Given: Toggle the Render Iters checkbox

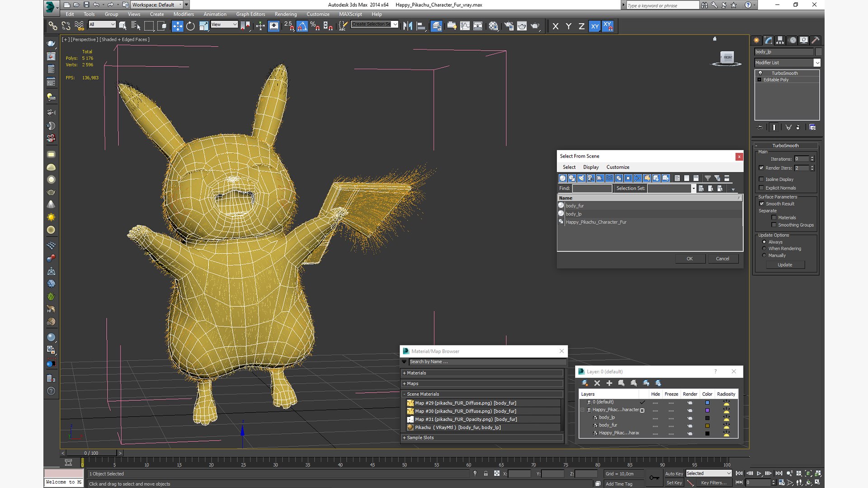Looking at the screenshot, I should (x=761, y=168).
